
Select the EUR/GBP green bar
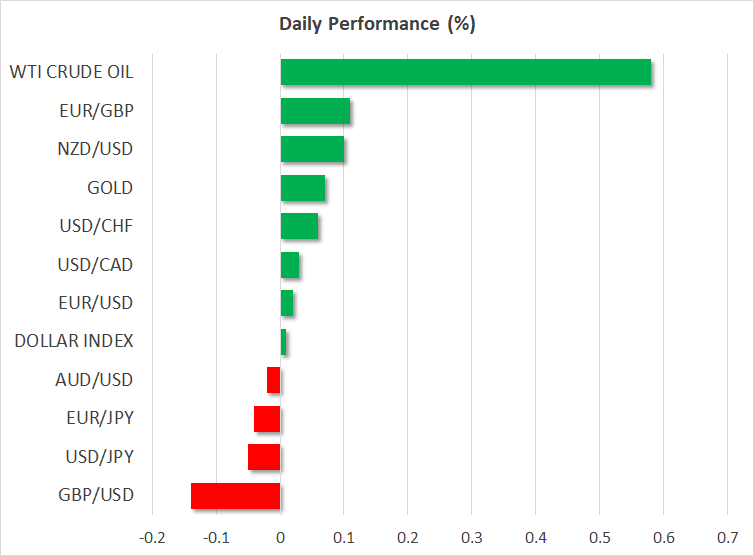[x=315, y=111]
